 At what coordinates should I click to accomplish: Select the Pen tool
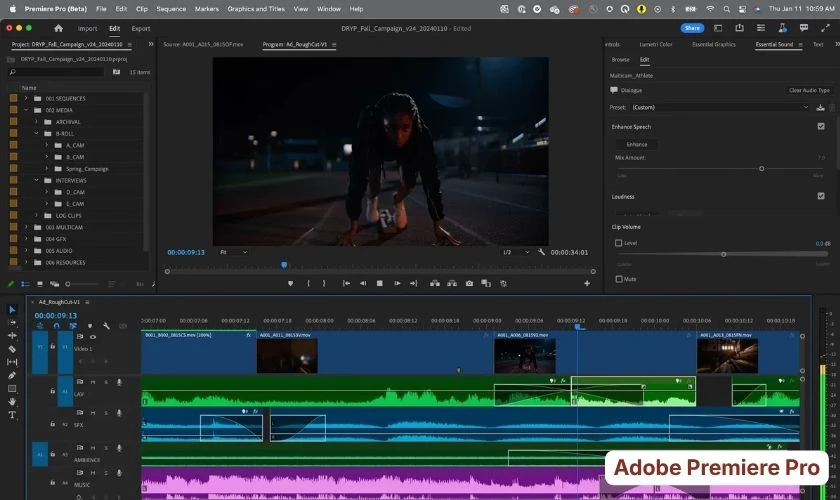coord(12,375)
